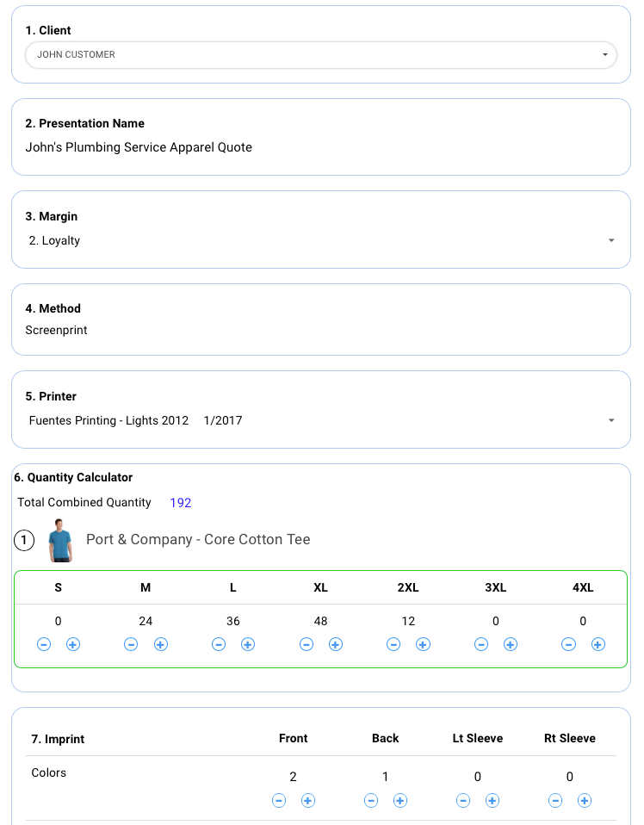The image size is (644, 825).
Task: Increase the size S quantity
Action: click(x=73, y=644)
